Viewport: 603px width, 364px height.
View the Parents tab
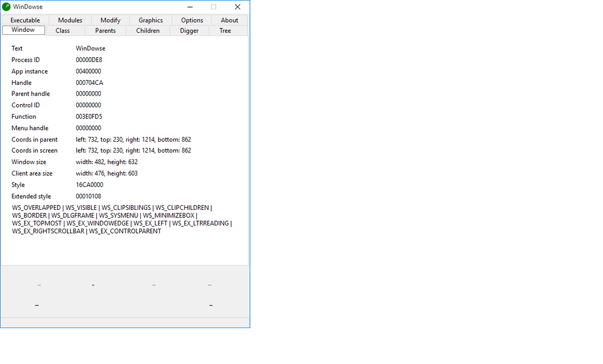coord(105,31)
